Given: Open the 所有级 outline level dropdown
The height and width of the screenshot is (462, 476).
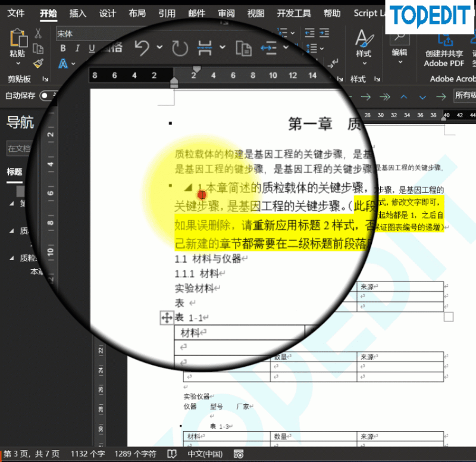Looking at the screenshot, I should tap(465, 95).
